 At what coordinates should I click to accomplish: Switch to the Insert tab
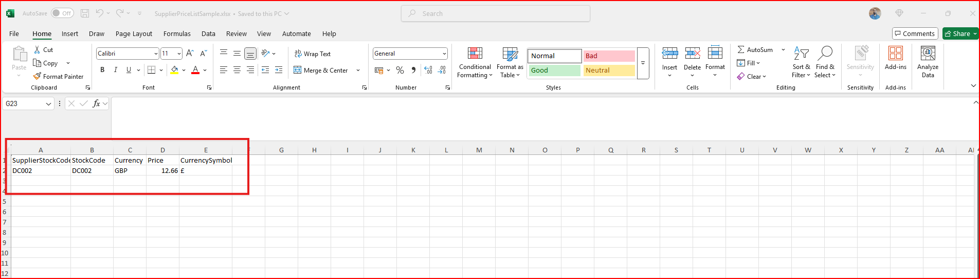coord(70,33)
